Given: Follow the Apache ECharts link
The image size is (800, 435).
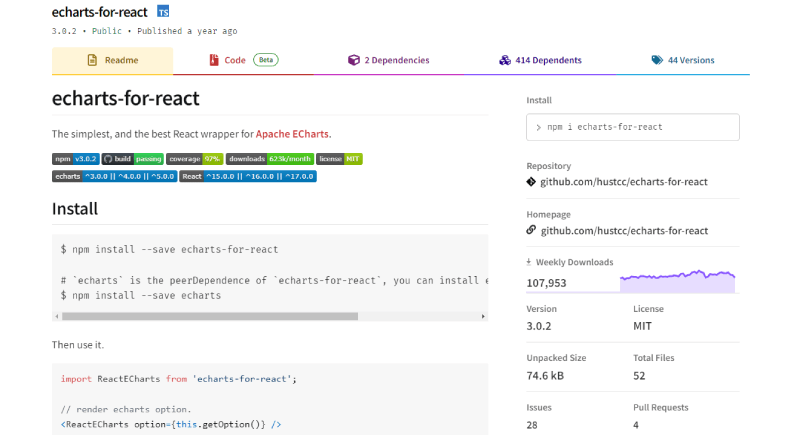Looking at the screenshot, I should pyautogui.click(x=292, y=133).
